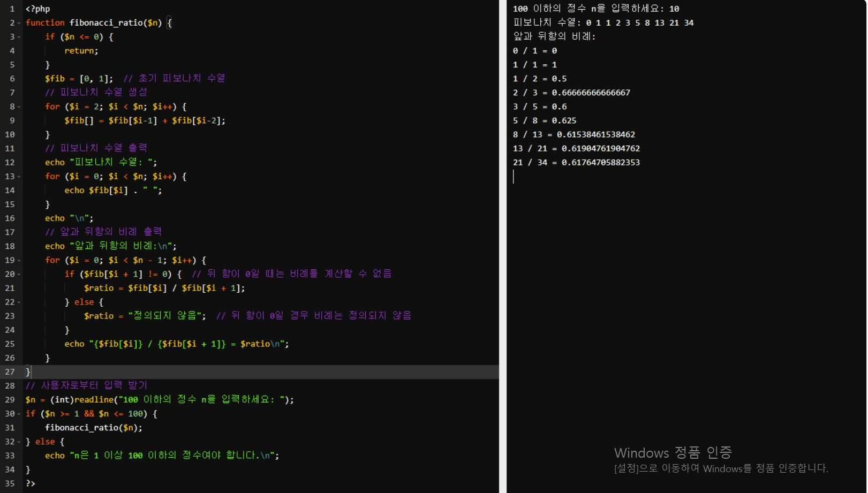
Task: Fold the if ($fib[$i + 1] != 0) block at line 20
Action: (x=19, y=274)
